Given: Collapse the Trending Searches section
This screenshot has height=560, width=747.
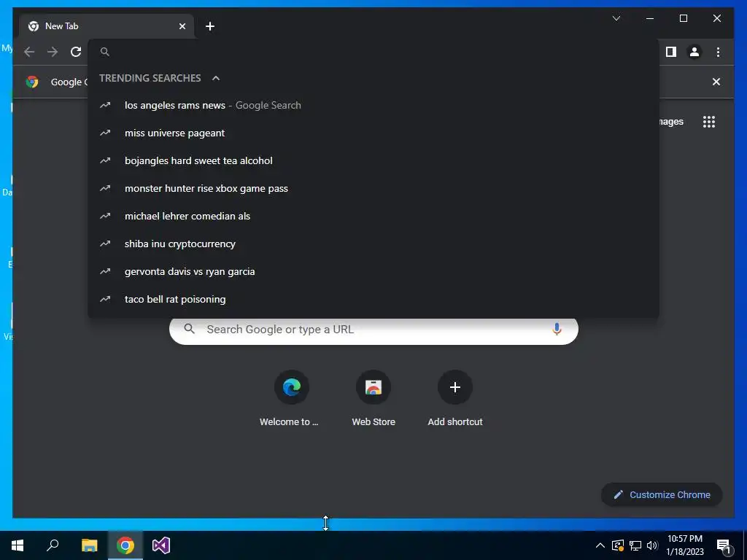Looking at the screenshot, I should click(x=216, y=78).
